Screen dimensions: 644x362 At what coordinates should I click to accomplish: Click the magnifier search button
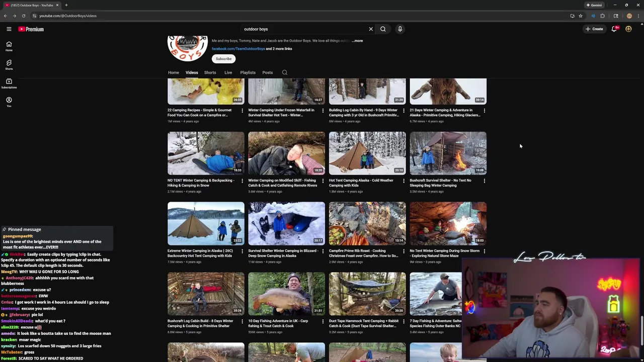click(x=383, y=29)
